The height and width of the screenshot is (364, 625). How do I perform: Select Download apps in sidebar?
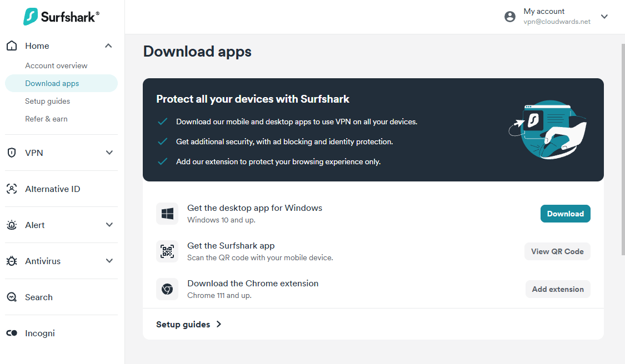(61, 83)
